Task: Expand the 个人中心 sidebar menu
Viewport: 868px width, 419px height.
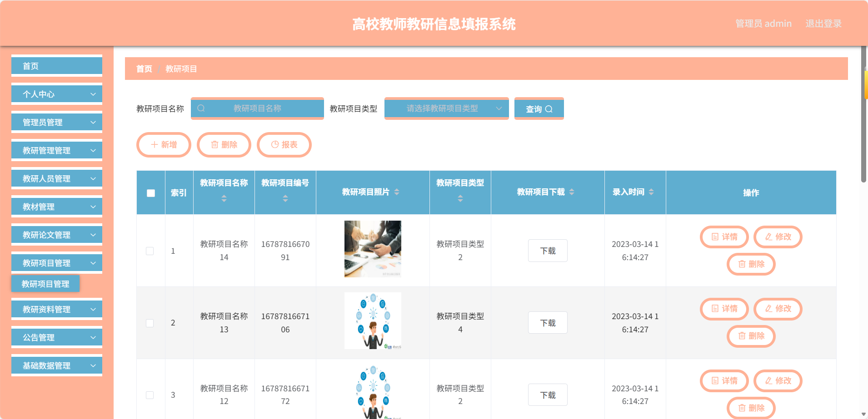Action: pyautogui.click(x=57, y=94)
